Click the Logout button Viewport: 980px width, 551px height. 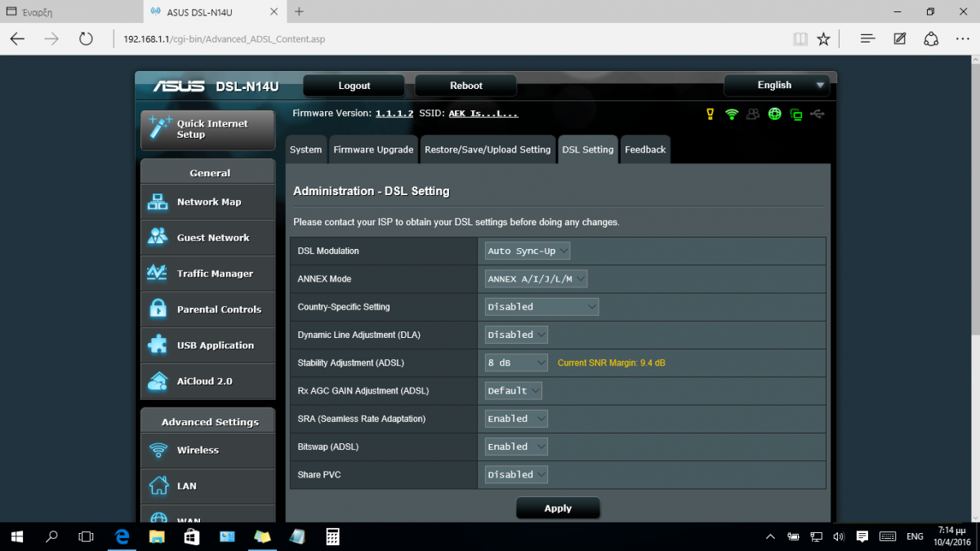(354, 86)
